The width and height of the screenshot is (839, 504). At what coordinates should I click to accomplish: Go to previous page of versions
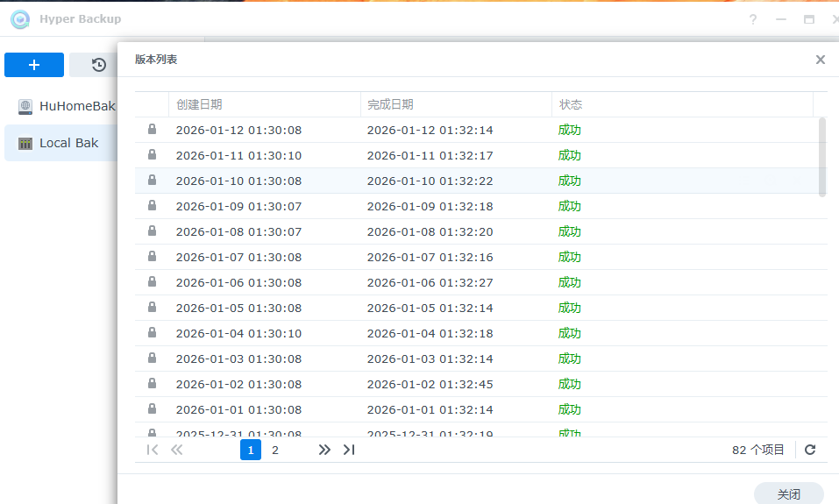coord(176,450)
